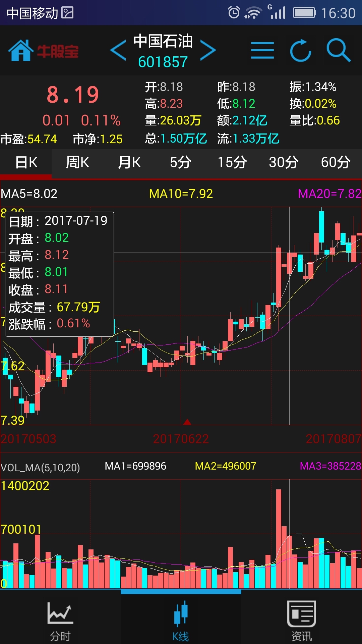Go to next stock with right arrow
The image size is (362, 644).
pyautogui.click(x=208, y=50)
